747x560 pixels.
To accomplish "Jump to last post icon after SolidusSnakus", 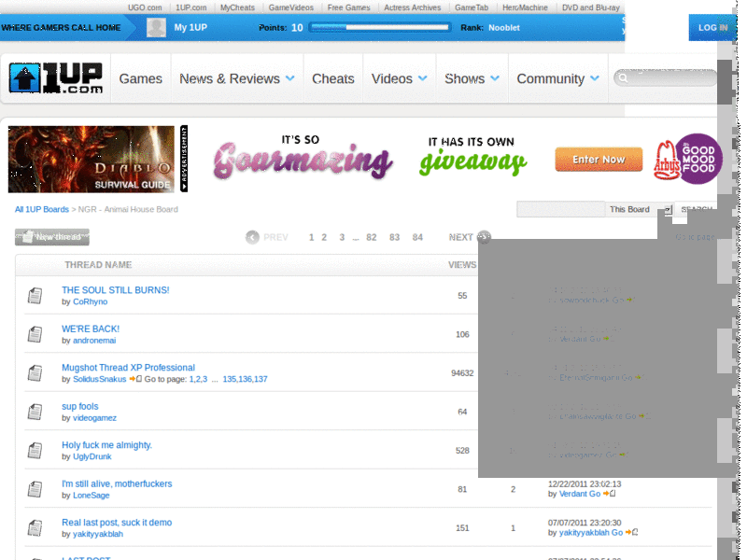I will pos(135,379).
